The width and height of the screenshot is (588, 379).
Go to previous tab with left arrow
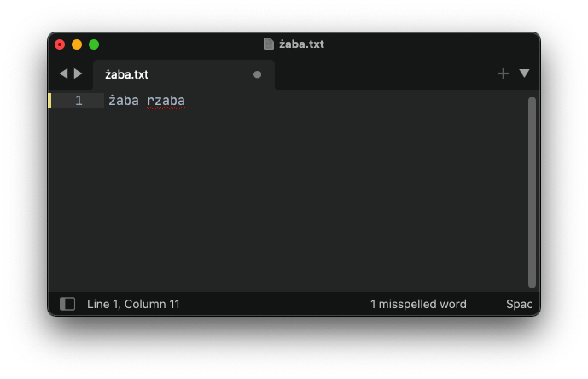coord(64,73)
